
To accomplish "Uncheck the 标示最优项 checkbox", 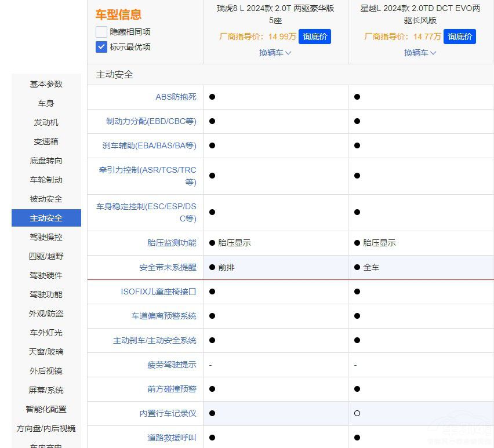I will 101,47.
